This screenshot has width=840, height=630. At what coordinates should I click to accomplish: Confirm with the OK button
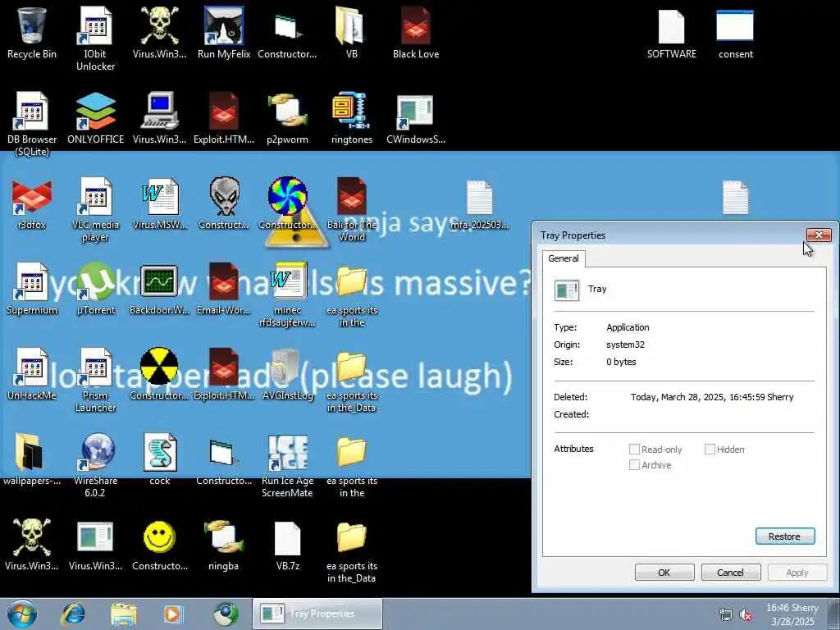click(x=664, y=572)
